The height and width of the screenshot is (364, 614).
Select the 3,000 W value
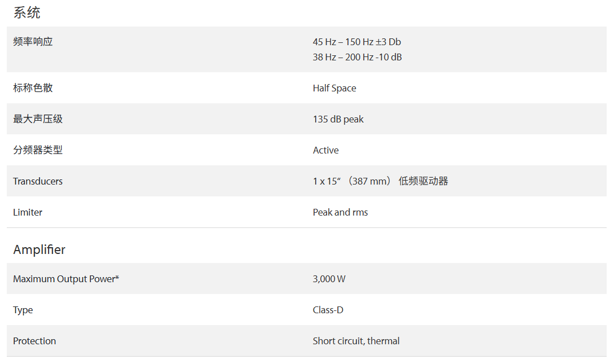point(329,279)
